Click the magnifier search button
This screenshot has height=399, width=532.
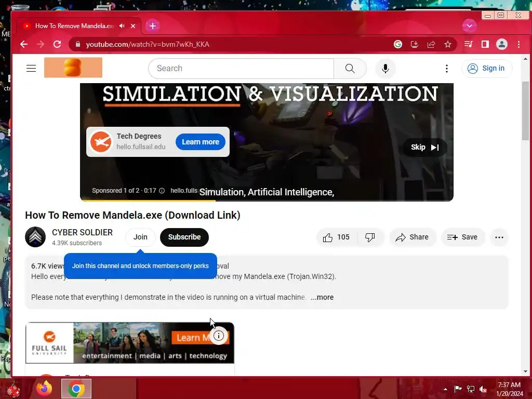click(x=350, y=68)
